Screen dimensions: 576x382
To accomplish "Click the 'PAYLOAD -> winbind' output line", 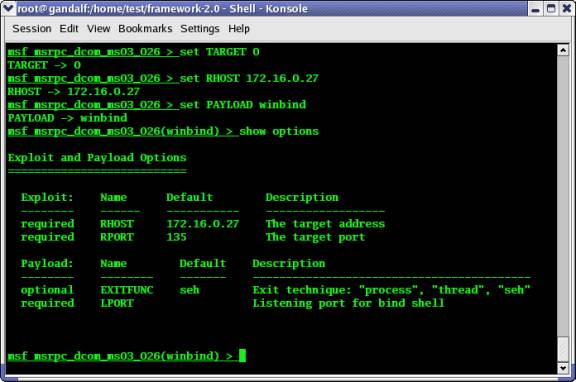I will 67,118.
